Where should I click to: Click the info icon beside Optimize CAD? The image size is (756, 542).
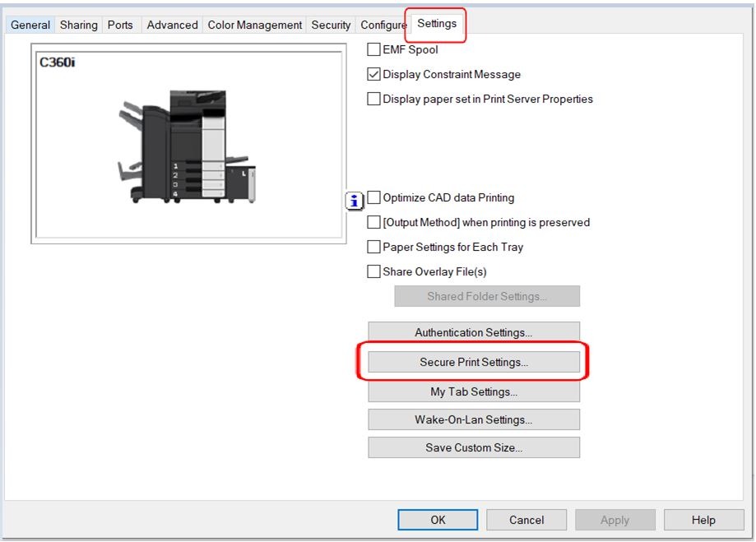click(x=354, y=200)
